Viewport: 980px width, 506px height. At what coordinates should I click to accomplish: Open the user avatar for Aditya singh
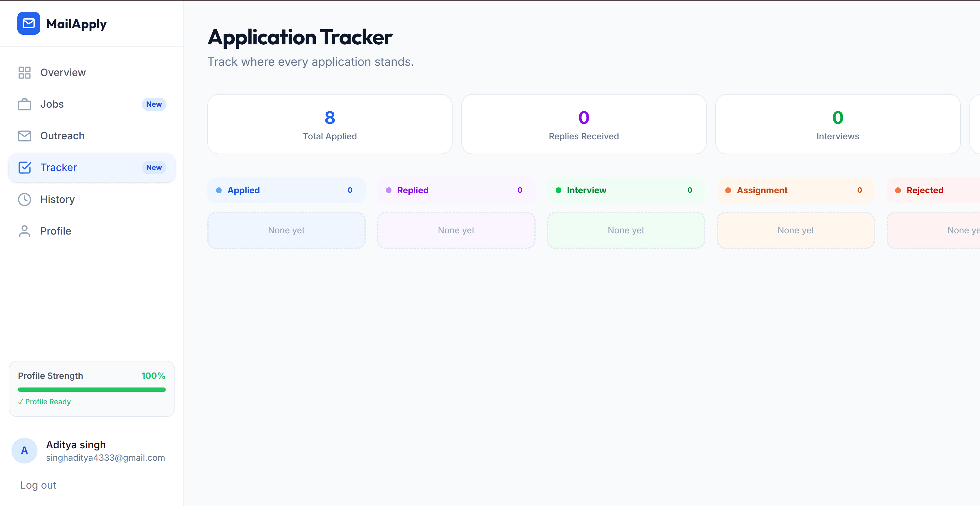click(24, 450)
